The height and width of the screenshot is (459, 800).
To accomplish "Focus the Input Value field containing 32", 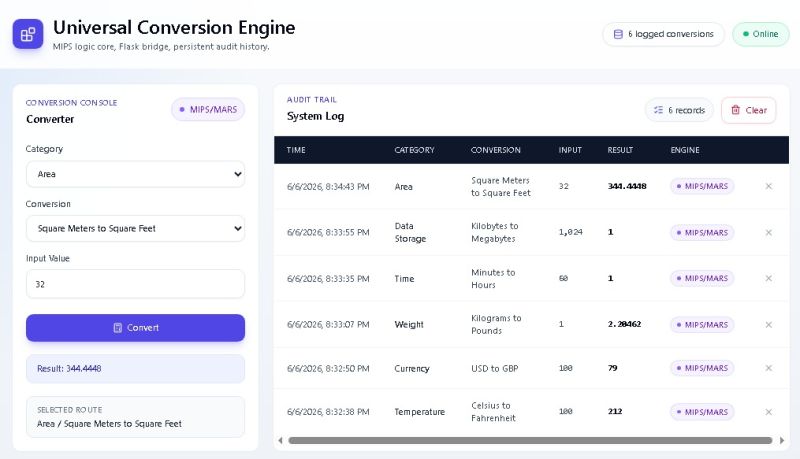I will [x=135, y=284].
